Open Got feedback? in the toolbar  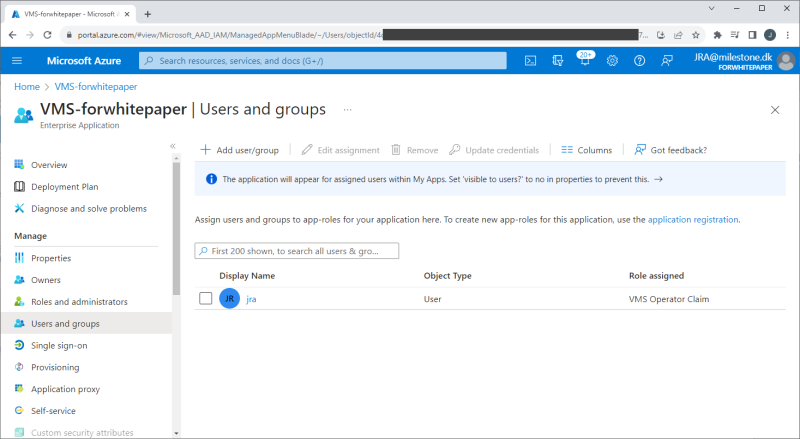pyautogui.click(x=670, y=150)
